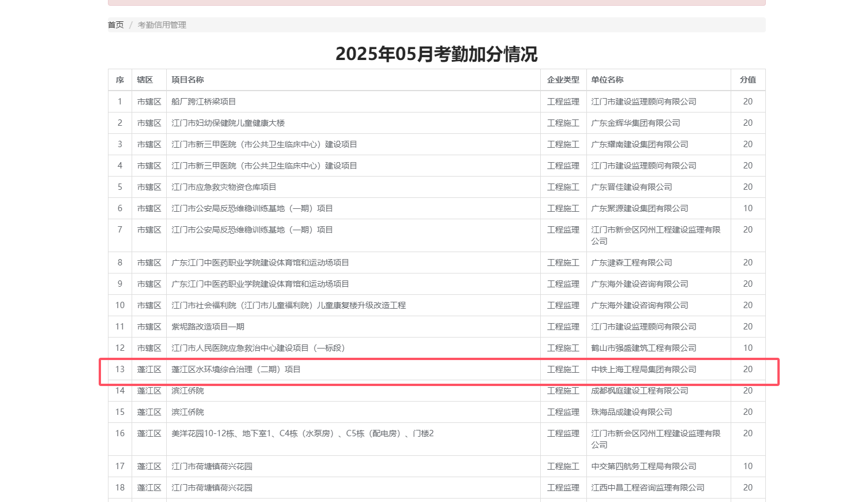Select the 反恐维稳训练基地 project in row 7
The height and width of the screenshot is (502, 868).
tap(252, 230)
